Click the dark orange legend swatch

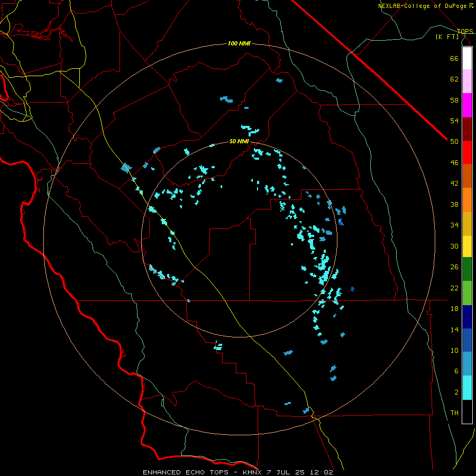pos(467,176)
